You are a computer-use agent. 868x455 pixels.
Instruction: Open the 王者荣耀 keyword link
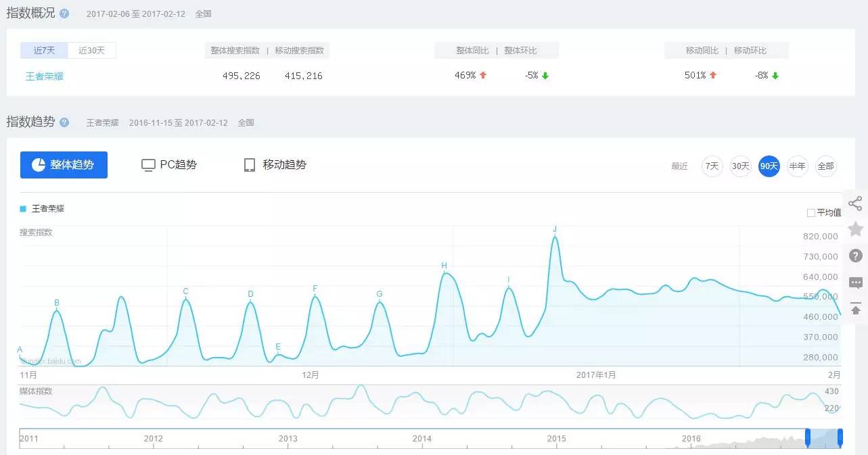pyautogui.click(x=45, y=76)
